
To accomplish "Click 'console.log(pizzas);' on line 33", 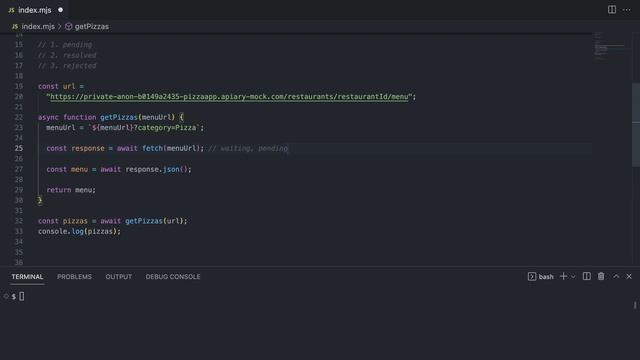I will tap(80, 231).
